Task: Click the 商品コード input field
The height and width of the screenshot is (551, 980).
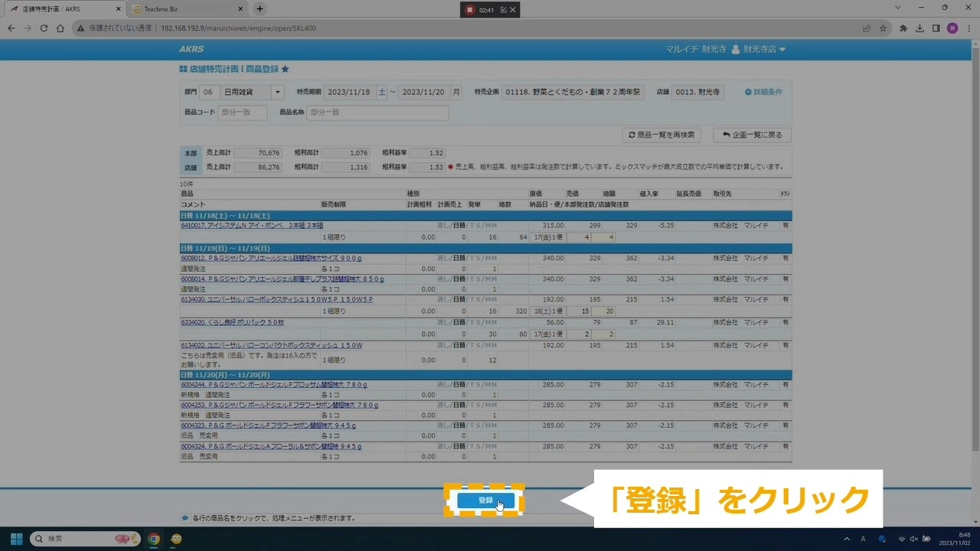Action: pos(242,112)
